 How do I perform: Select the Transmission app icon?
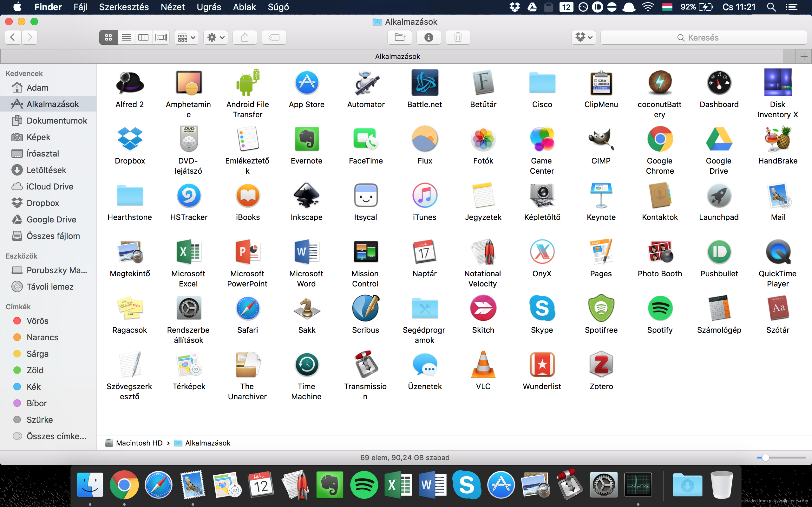pos(365,365)
